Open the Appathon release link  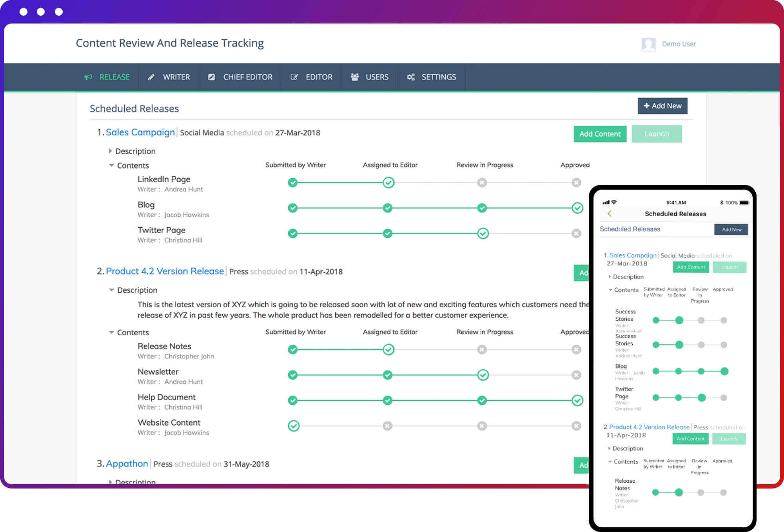coord(127,463)
